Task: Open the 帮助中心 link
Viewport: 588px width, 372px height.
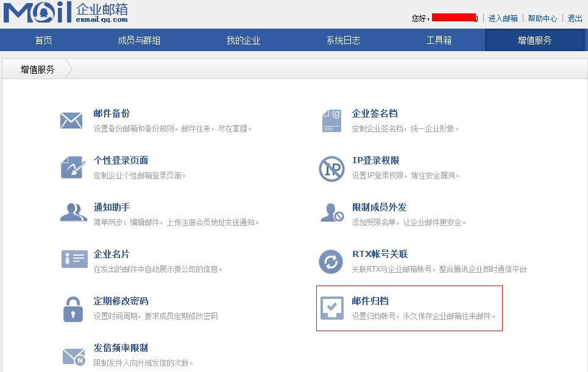Action: 542,18
